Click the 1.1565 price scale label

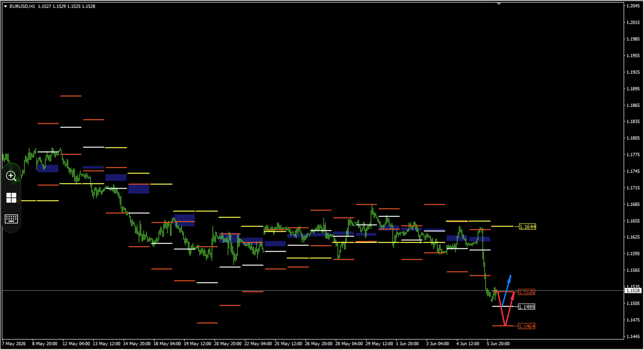[633, 270]
